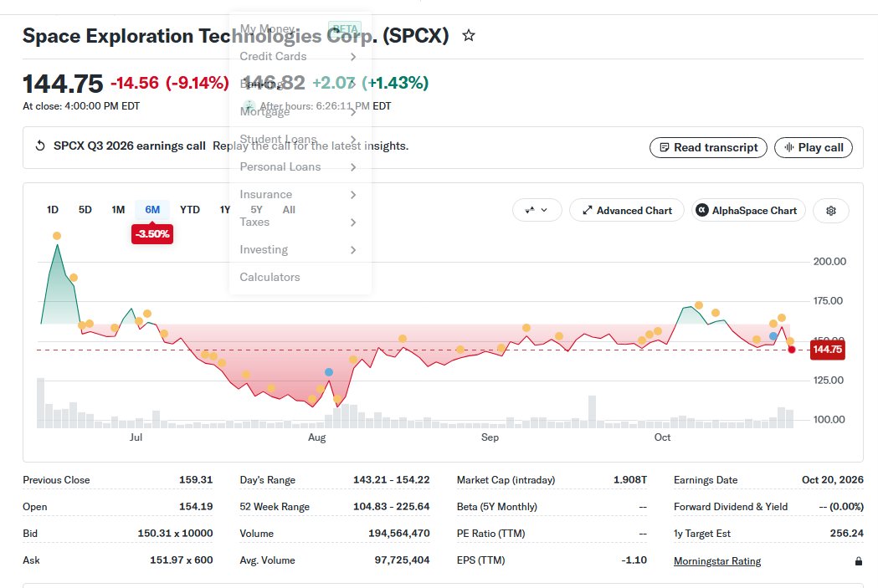The image size is (878, 588).
Task: Expand Credit Cards submenu
Action: click(352, 57)
